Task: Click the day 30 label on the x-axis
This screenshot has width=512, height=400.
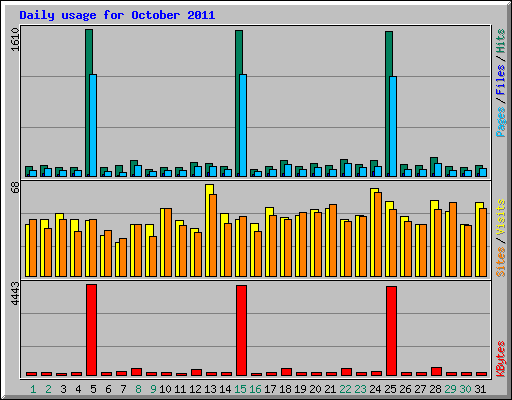Action: [x=465, y=389]
